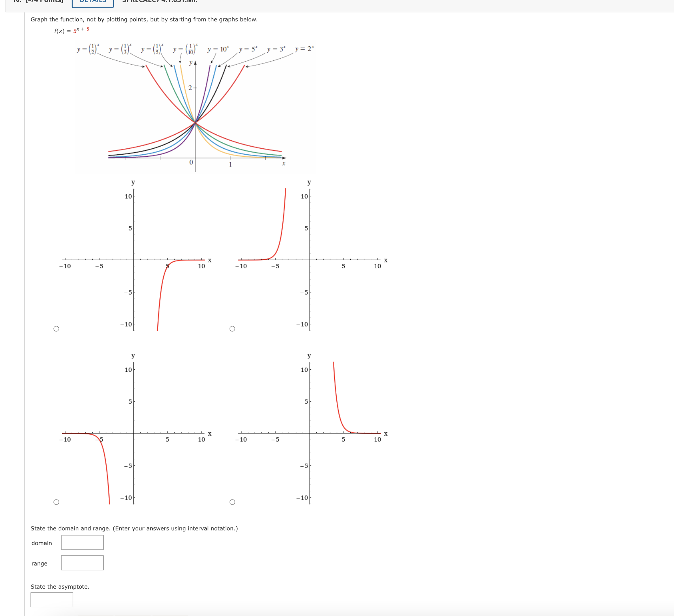The height and width of the screenshot is (616, 674).
Task: Click the red y = 10^x curve label
Action: click(x=218, y=49)
